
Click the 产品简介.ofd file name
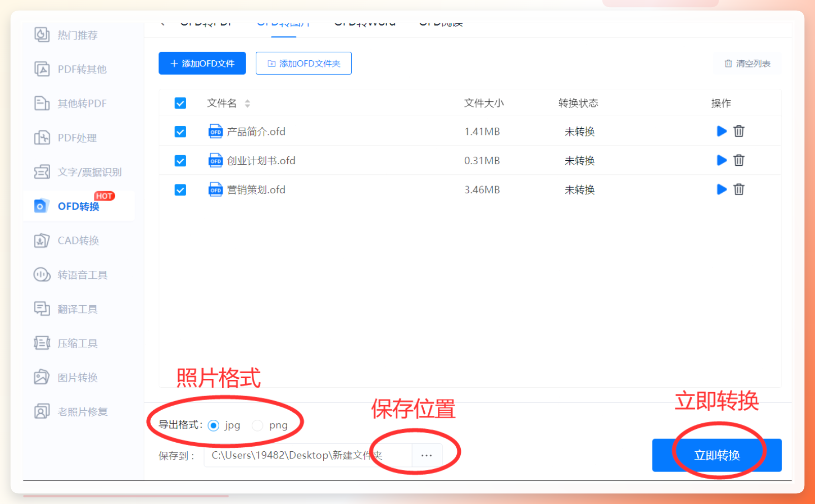256,132
